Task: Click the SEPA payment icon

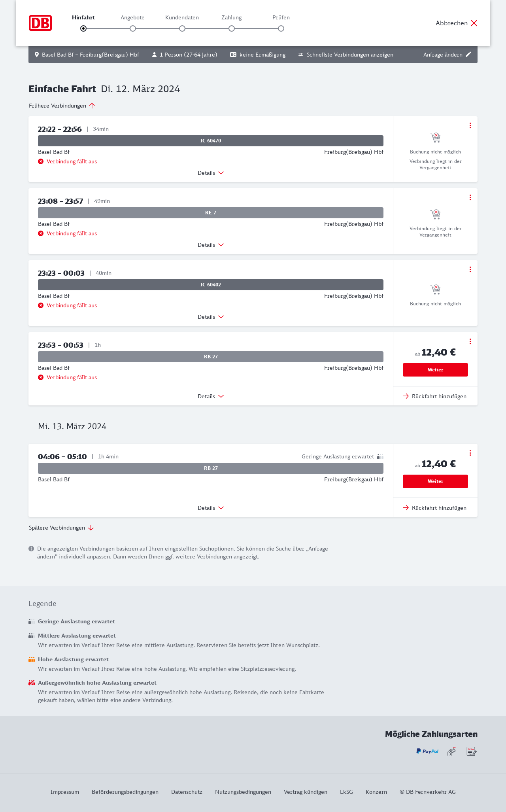Action: 471,751
